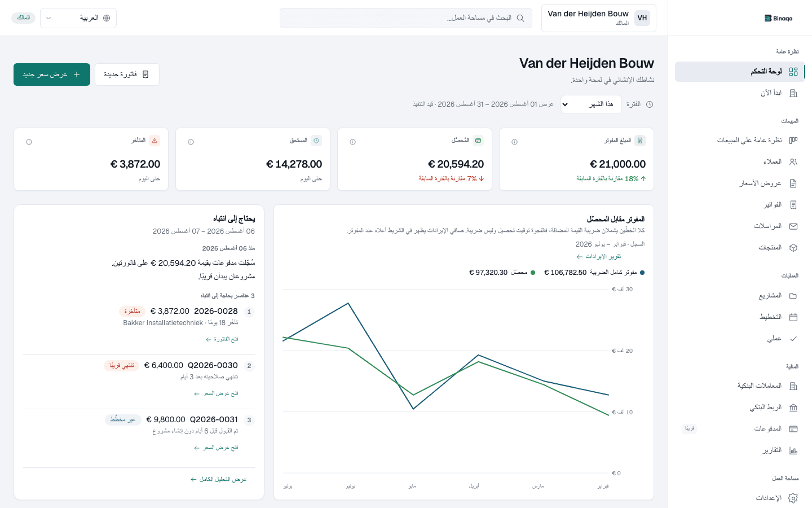Open the هذا الشهر period dropdown
The width and height of the screenshot is (812, 508).
591,104
